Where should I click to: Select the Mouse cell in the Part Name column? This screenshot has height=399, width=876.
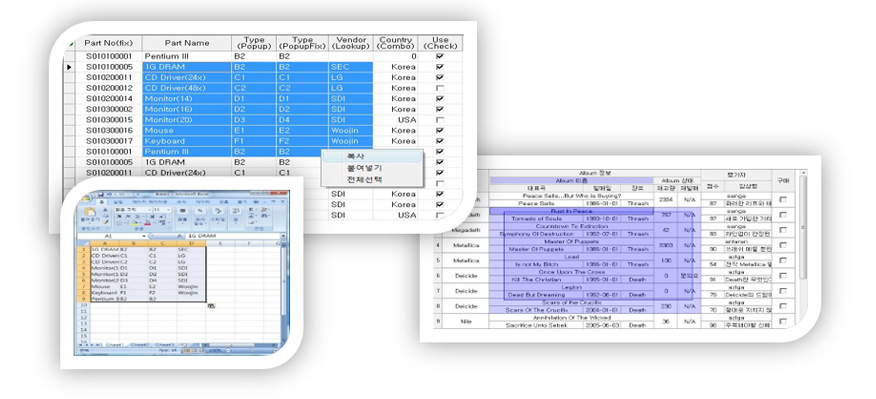pos(187,131)
